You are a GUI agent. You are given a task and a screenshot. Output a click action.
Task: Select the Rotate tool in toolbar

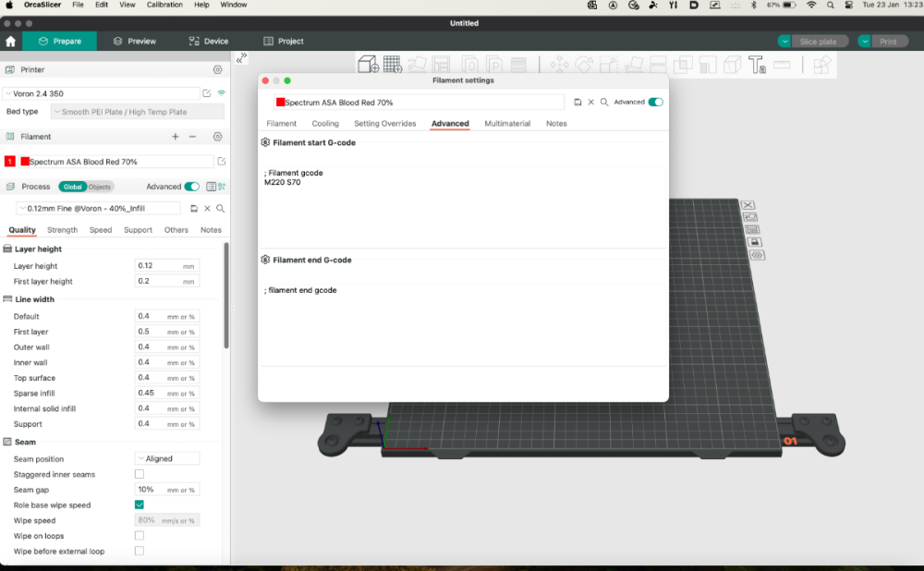coord(584,65)
